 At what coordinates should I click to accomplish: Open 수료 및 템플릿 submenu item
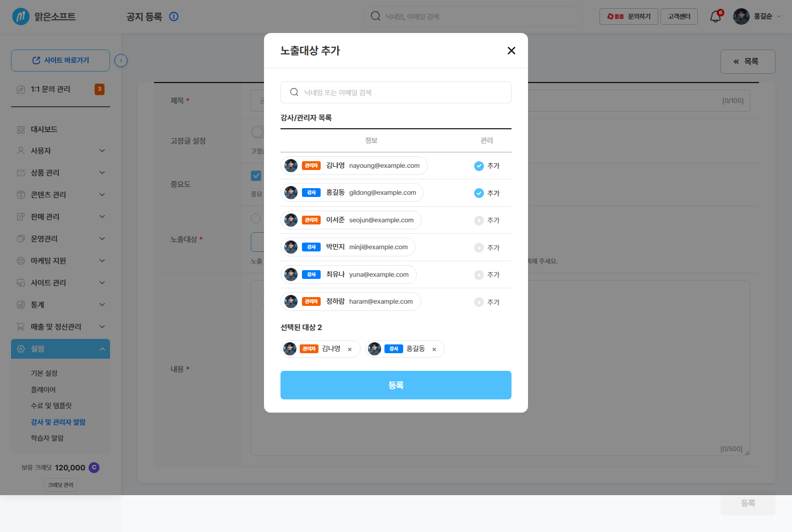point(51,405)
